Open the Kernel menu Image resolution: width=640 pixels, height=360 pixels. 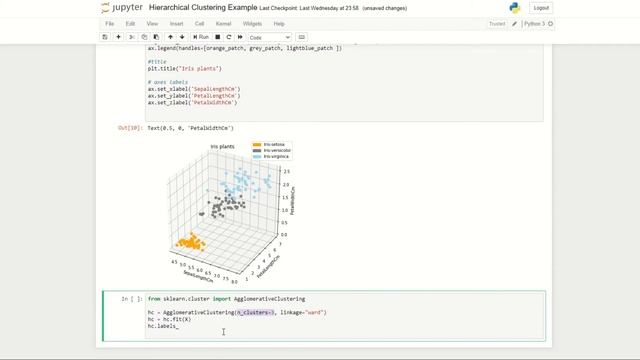coord(223,24)
